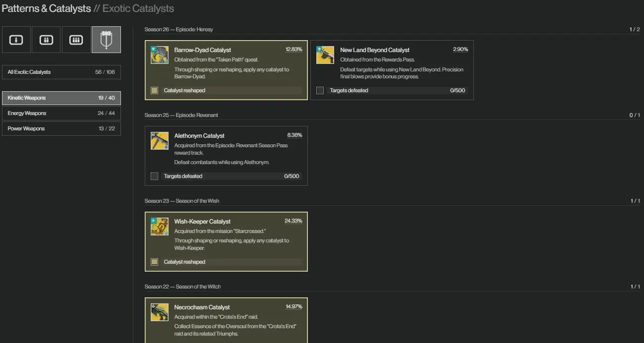Click the Barrow-Dyad weapon icon
This screenshot has width=644, height=343.
click(160, 55)
